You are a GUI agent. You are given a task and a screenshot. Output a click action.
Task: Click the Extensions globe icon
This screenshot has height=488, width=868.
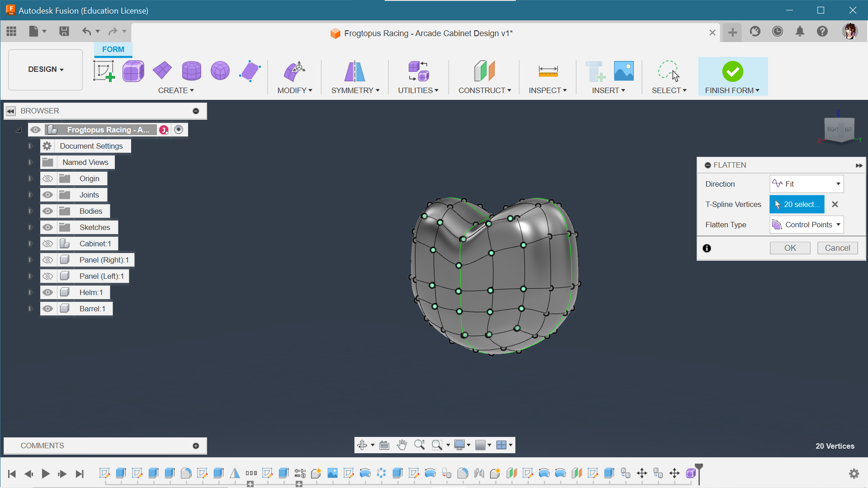755,31
